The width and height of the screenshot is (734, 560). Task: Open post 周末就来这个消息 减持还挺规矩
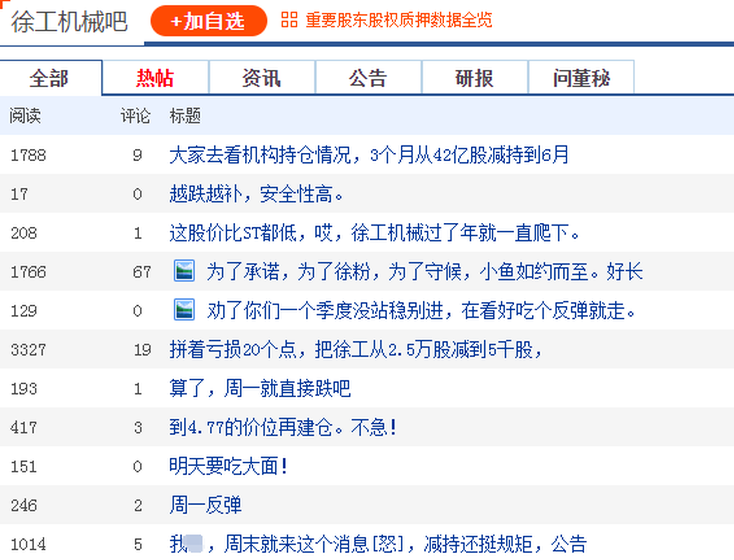(x=378, y=544)
